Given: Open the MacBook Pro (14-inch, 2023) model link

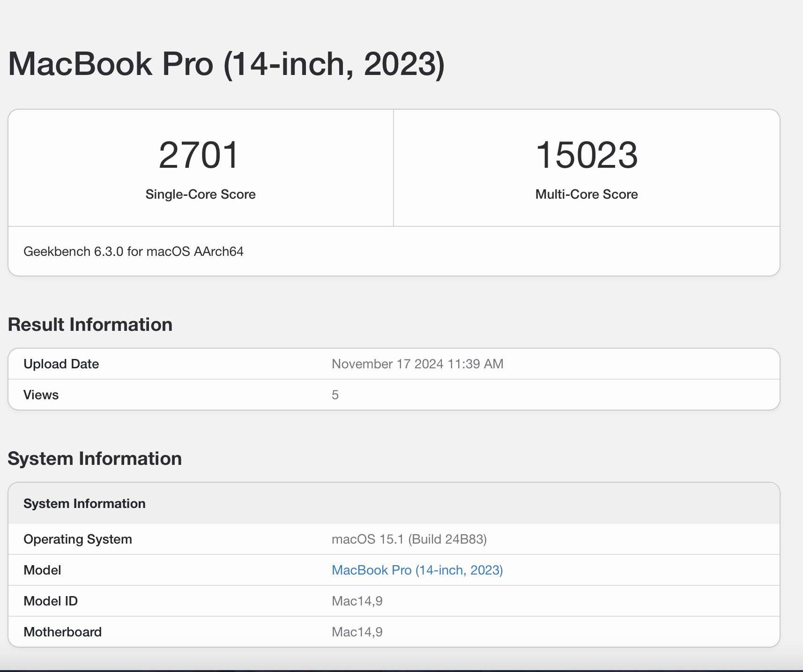Looking at the screenshot, I should [x=417, y=570].
